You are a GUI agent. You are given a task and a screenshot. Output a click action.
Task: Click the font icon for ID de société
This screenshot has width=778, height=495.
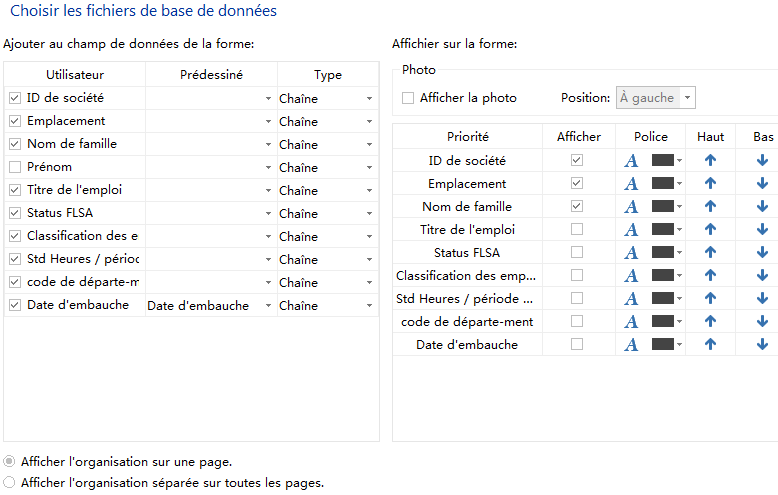tap(631, 160)
